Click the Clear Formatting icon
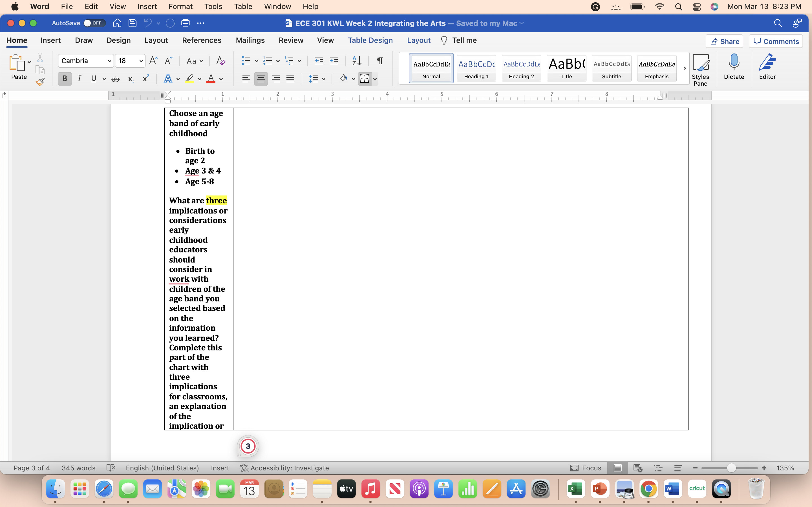The height and width of the screenshot is (507, 812). point(220,61)
